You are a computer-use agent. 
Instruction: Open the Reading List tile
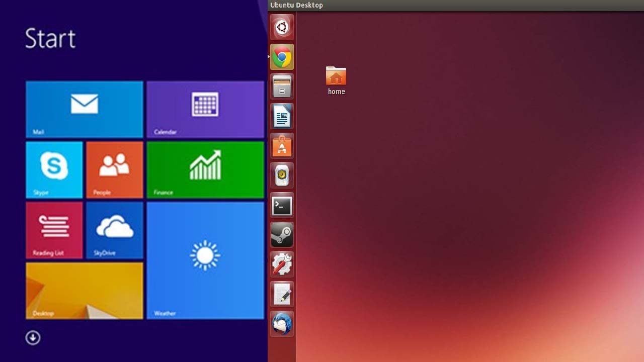[54, 230]
